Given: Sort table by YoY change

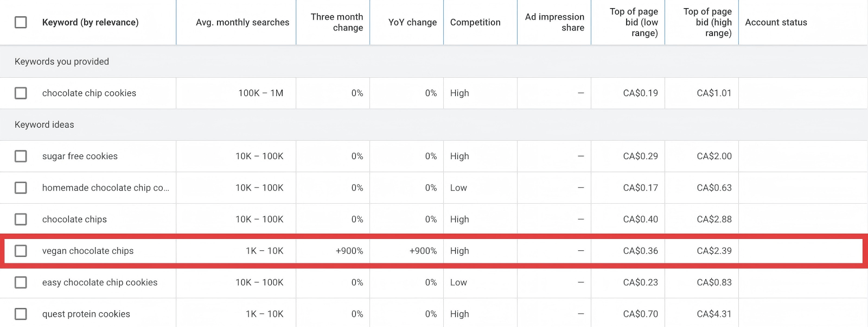Looking at the screenshot, I should 412,22.
